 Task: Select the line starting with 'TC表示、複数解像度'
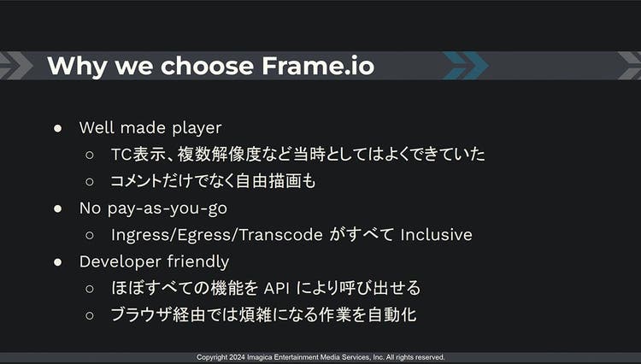297,155
